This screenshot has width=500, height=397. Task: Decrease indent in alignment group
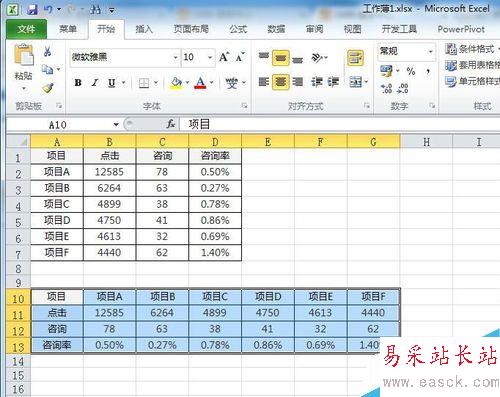(317, 82)
